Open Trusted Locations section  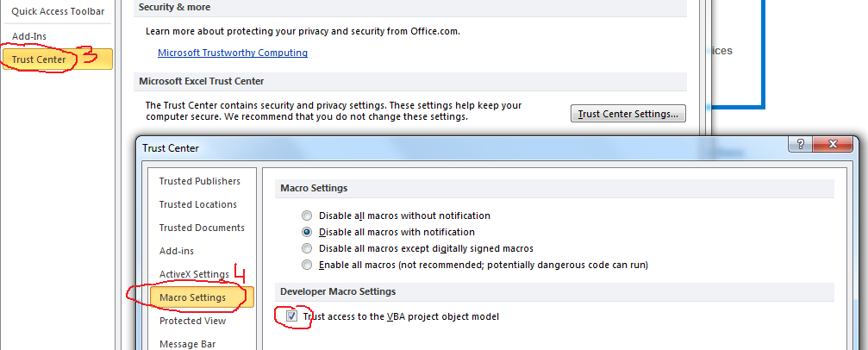pyautogui.click(x=198, y=204)
